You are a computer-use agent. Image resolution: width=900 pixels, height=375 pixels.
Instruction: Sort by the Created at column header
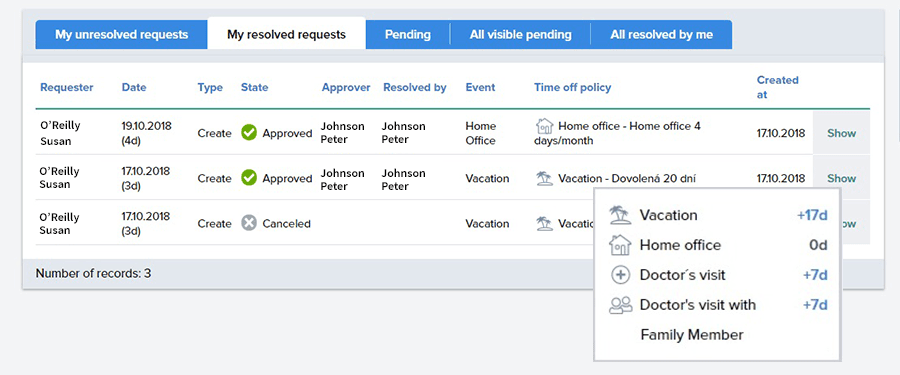coord(777,87)
